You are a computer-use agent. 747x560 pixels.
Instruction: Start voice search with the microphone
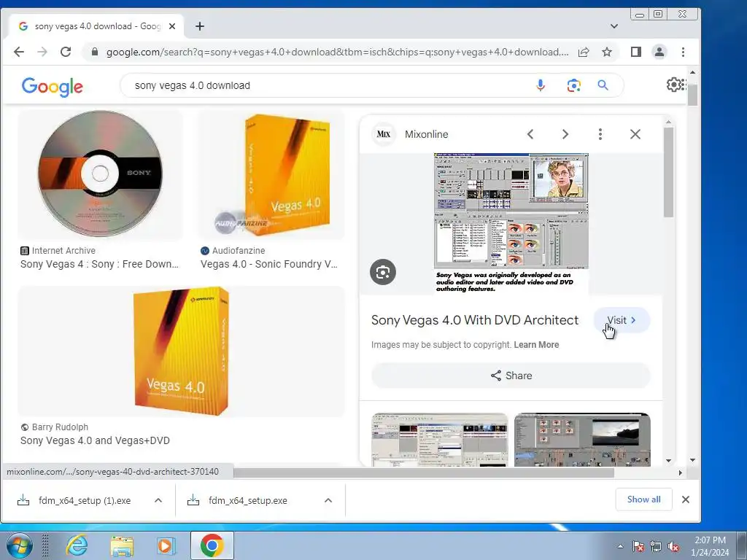(x=541, y=85)
